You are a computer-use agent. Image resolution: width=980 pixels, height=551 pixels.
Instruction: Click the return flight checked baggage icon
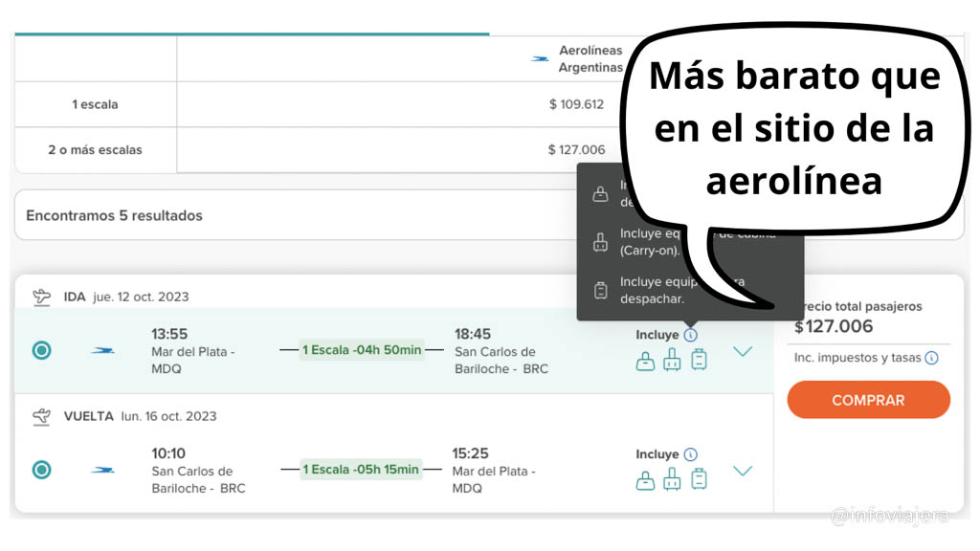coord(699,479)
